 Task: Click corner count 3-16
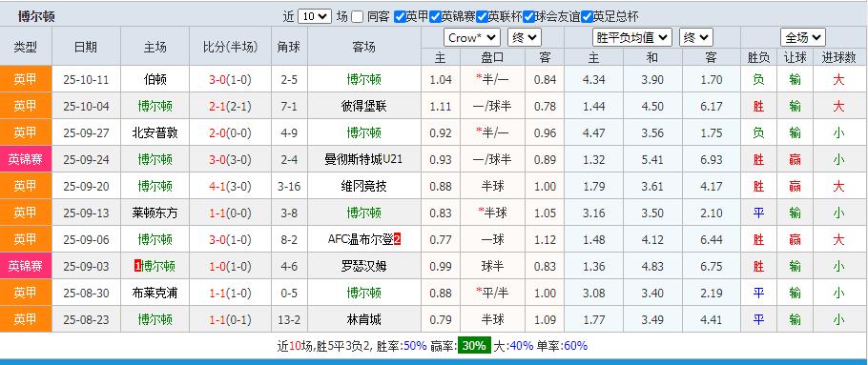[x=289, y=187]
